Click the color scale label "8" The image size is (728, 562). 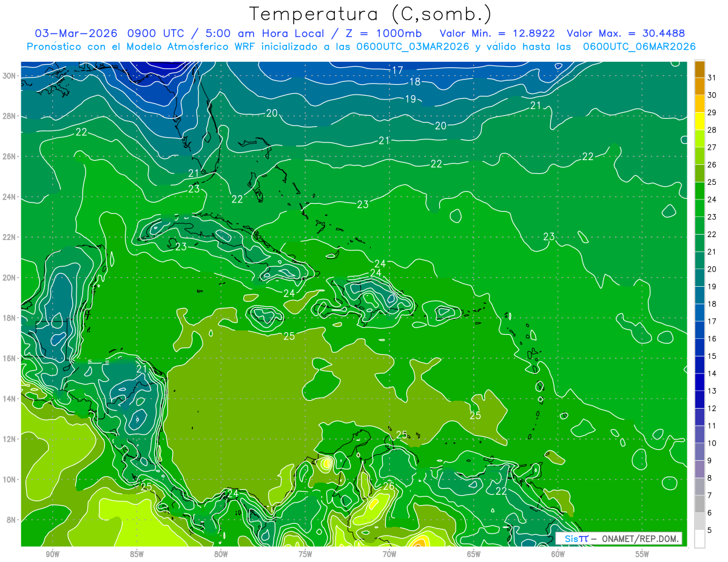pos(710,478)
